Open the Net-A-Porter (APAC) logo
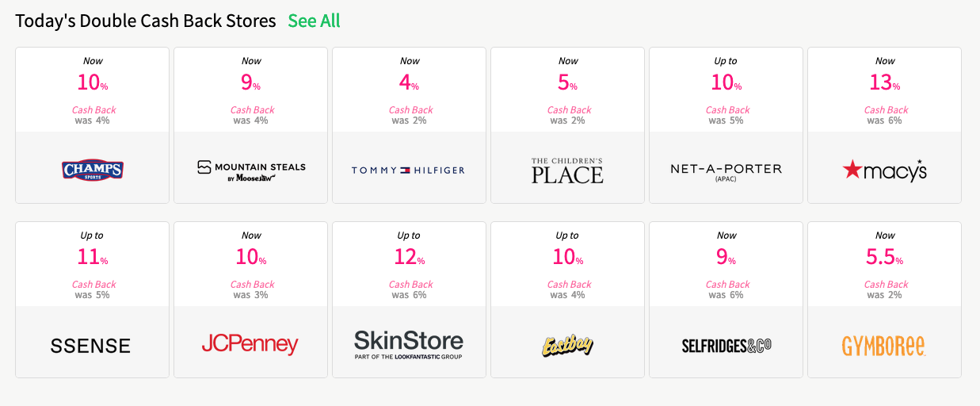 726,171
